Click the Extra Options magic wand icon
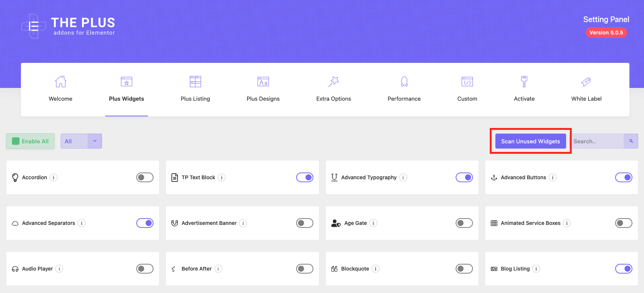644x293 pixels. point(334,81)
